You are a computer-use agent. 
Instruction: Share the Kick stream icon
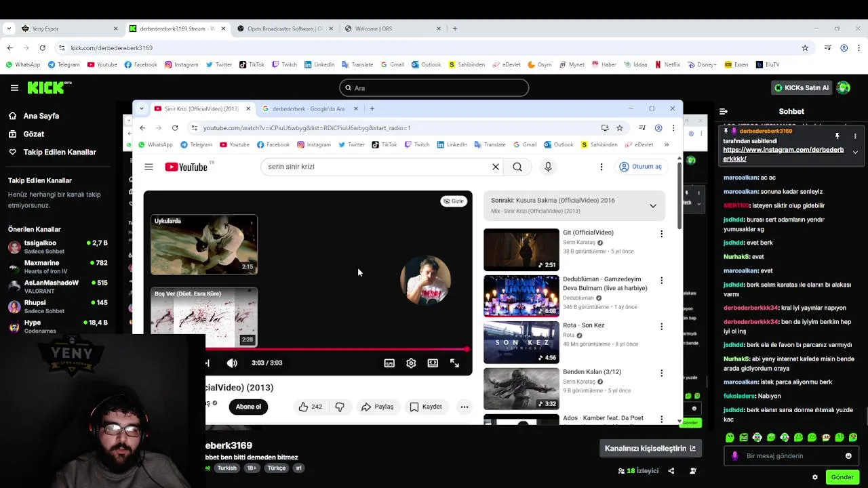(671, 471)
